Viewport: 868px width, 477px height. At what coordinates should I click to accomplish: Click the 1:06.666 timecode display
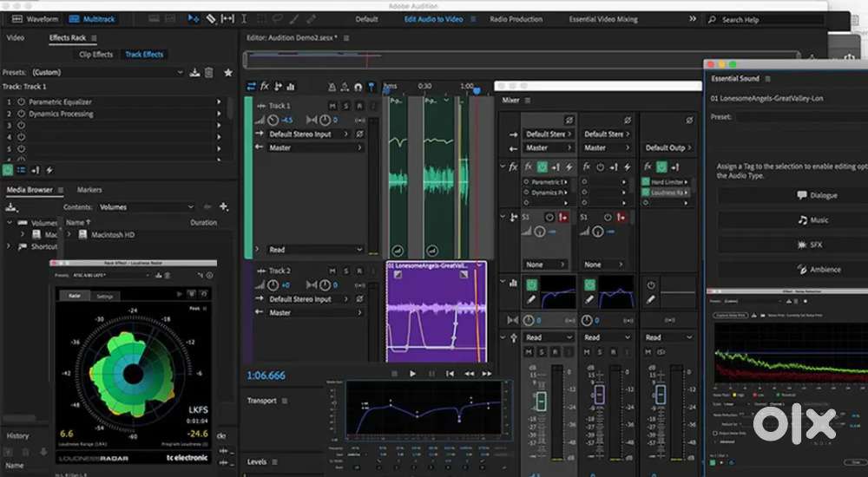pyautogui.click(x=266, y=376)
